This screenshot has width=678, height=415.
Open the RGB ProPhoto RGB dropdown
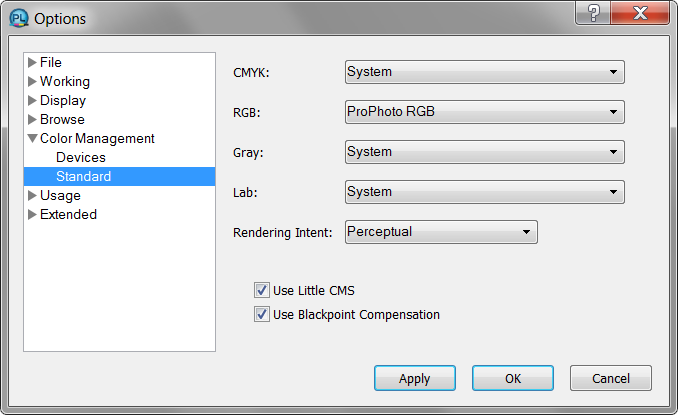click(x=485, y=112)
